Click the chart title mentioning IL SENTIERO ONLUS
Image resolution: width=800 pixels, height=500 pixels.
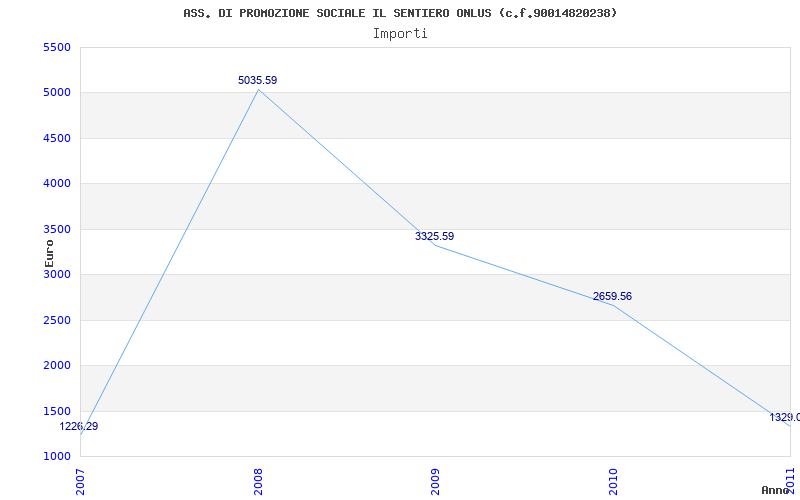point(400,13)
